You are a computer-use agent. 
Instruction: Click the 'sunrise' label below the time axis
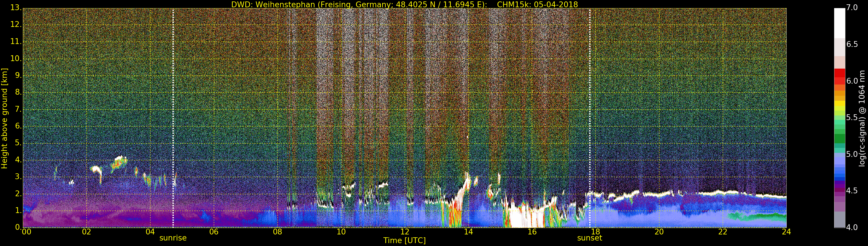coord(173,238)
